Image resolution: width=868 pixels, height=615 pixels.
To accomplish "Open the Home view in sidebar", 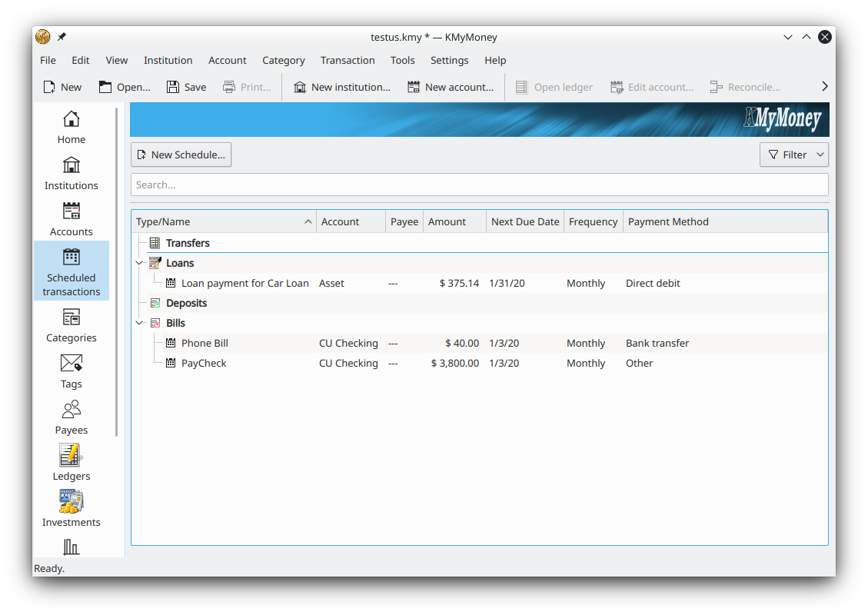I will point(71,128).
